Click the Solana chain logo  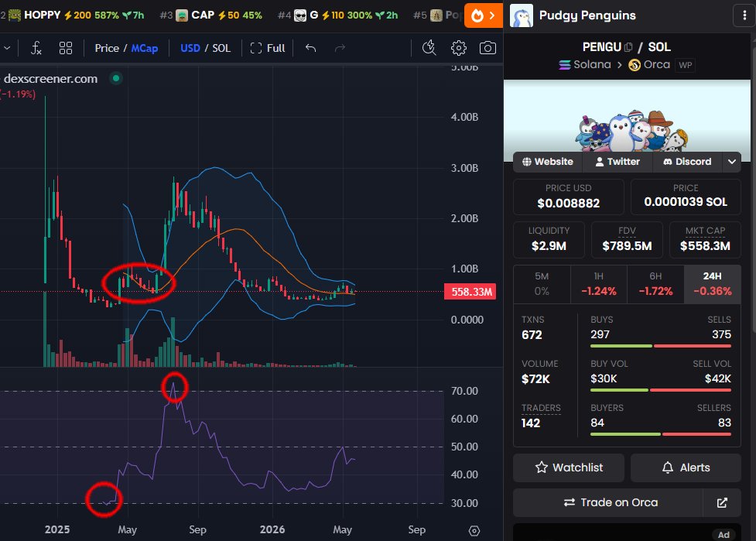tap(565, 64)
